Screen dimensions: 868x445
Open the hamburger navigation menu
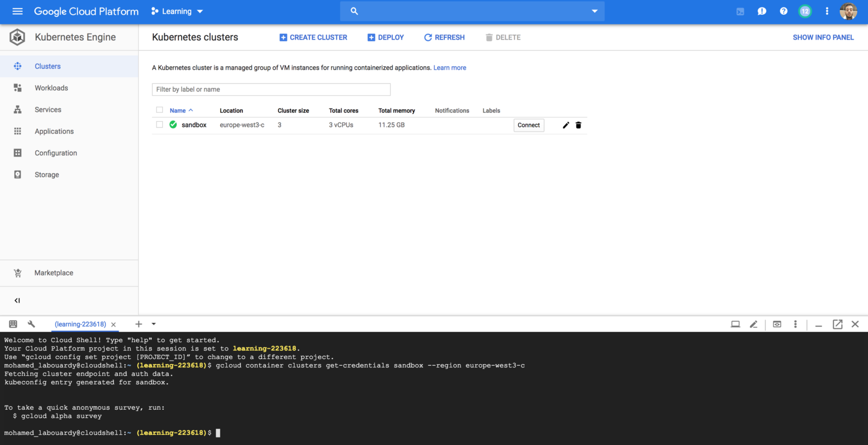point(17,11)
